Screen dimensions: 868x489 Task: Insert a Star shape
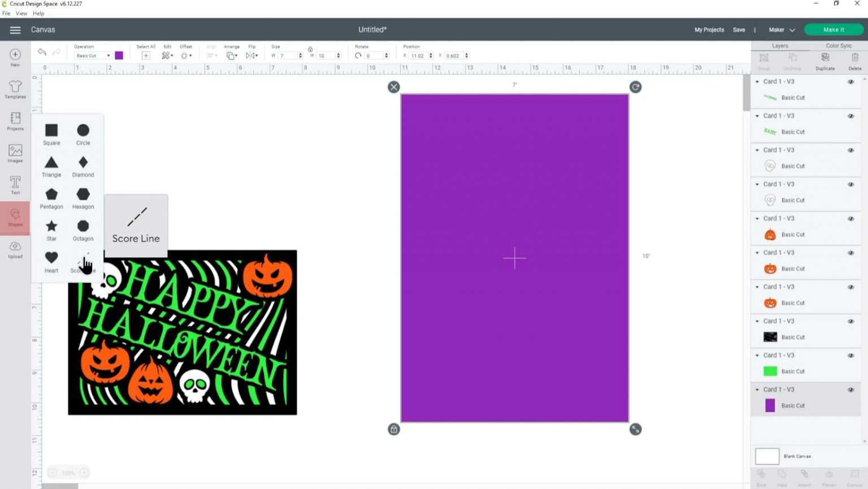[51, 231]
